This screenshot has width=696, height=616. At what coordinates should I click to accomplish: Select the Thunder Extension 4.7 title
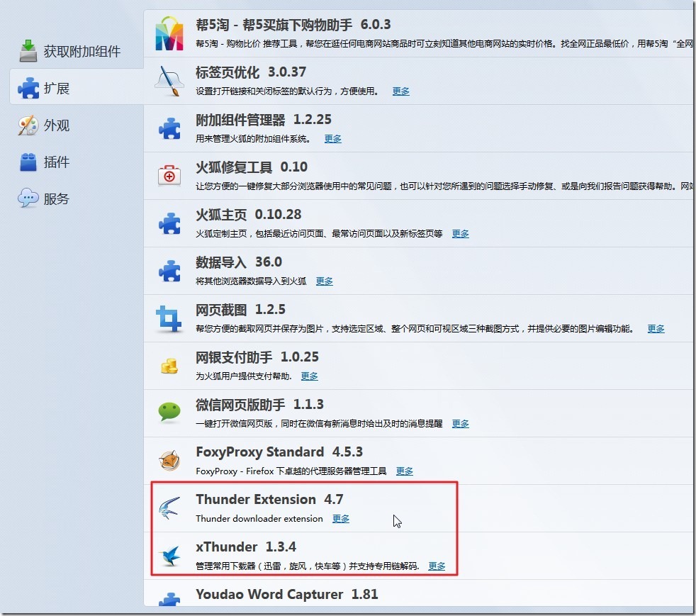(269, 499)
